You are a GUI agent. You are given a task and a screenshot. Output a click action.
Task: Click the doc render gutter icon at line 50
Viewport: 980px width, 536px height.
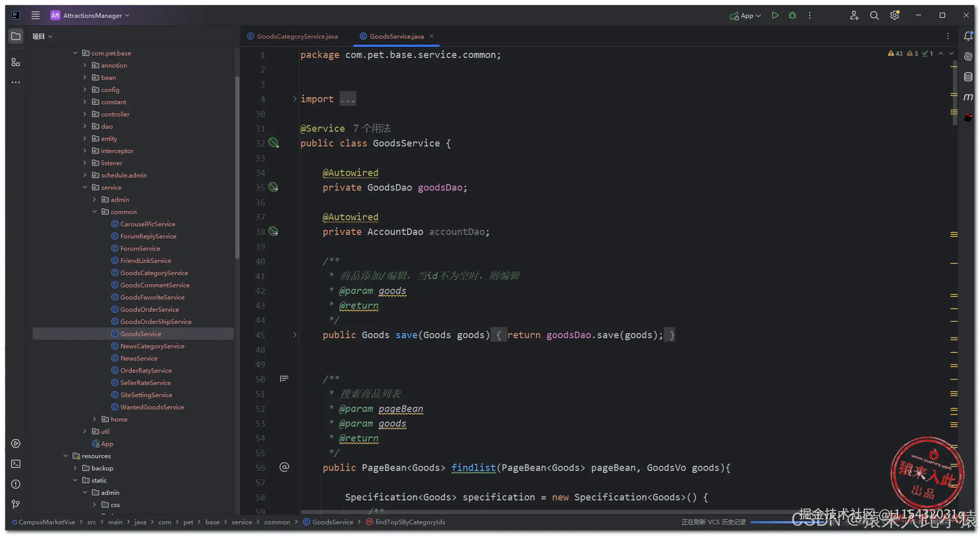[284, 378]
